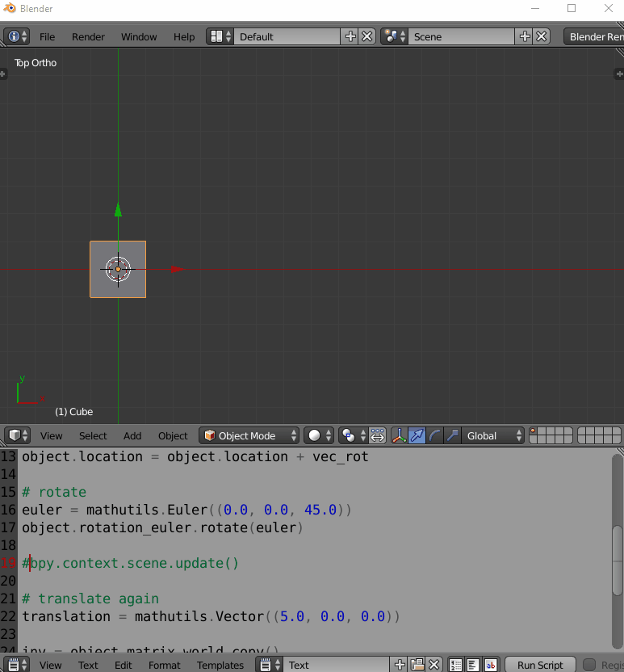Toggle line numbers display
This screenshot has height=672, width=624.
point(455,665)
